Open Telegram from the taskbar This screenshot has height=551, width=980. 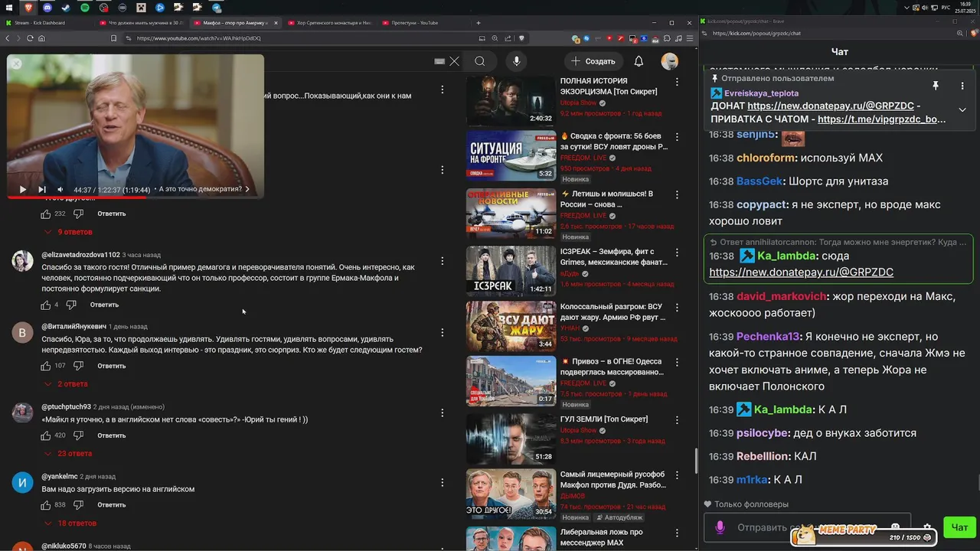[217, 8]
